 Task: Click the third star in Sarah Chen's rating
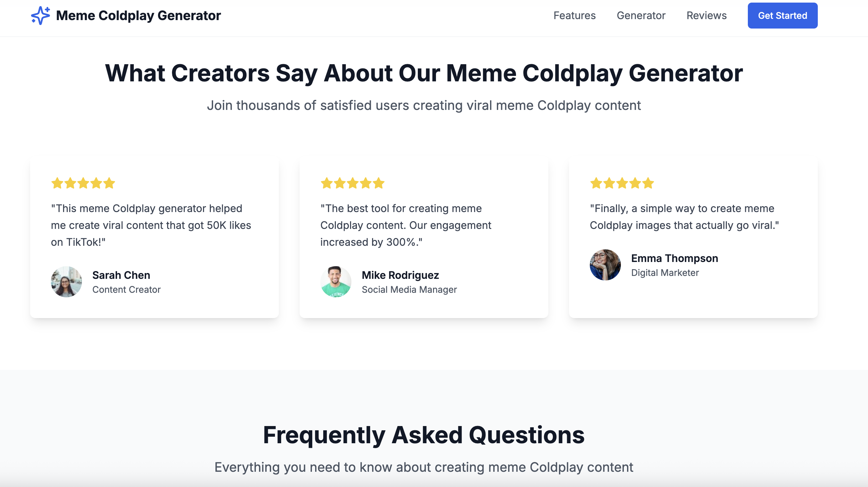(83, 183)
